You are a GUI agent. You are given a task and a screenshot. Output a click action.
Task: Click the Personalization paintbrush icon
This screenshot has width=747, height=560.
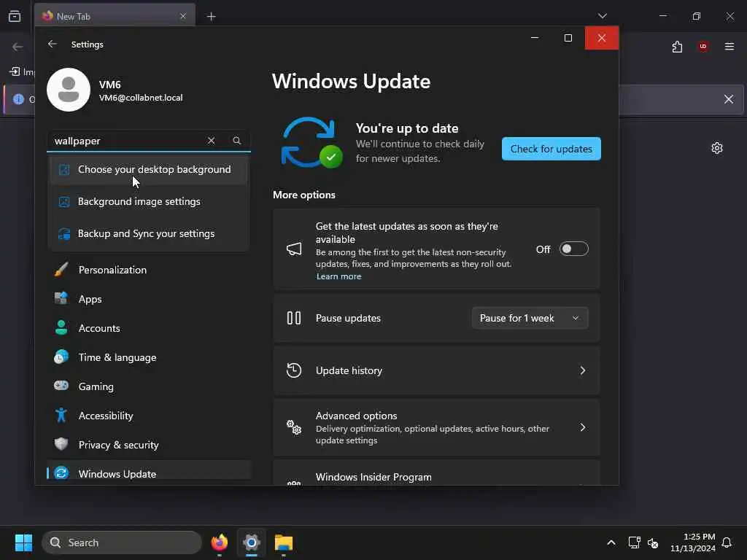click(x=61, y=270)
